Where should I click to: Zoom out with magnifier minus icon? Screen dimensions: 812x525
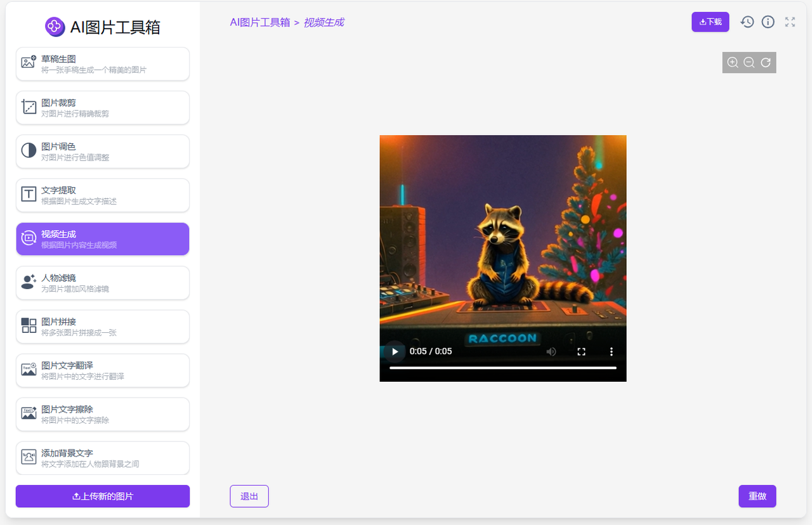[749, 62]
